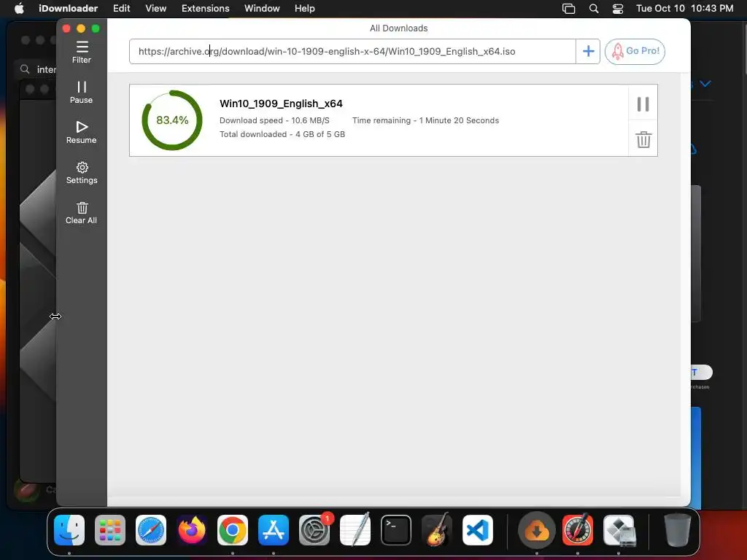
Task: Launch GarageBand from the Dock
Action: (x=437, y=529)
